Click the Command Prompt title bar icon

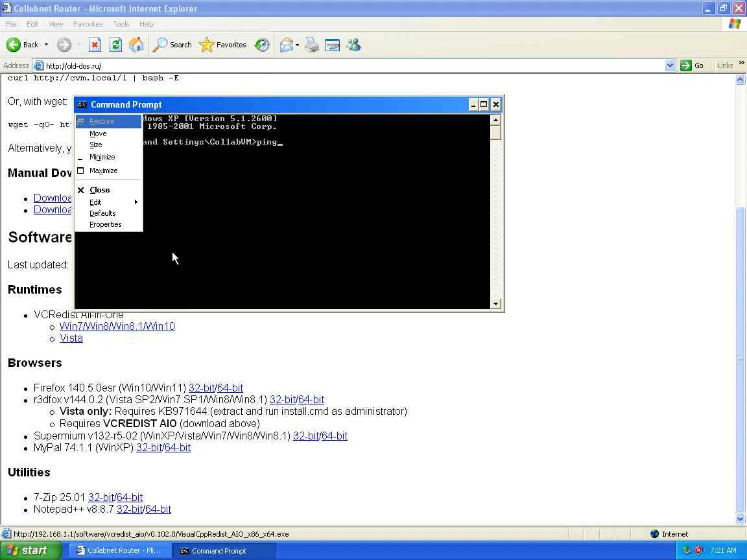(82, 105)
